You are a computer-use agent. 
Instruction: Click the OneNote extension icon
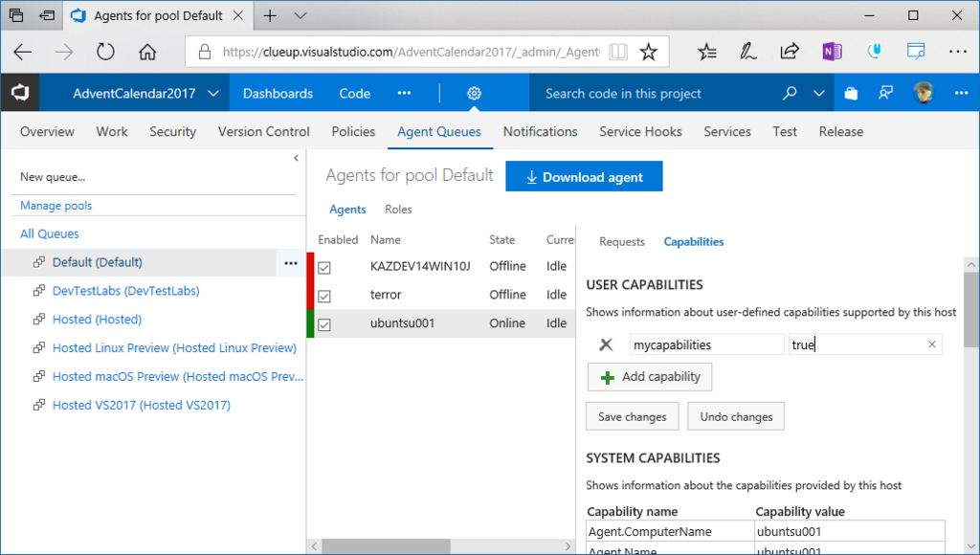pyautogui.click(x=832, y=52)
